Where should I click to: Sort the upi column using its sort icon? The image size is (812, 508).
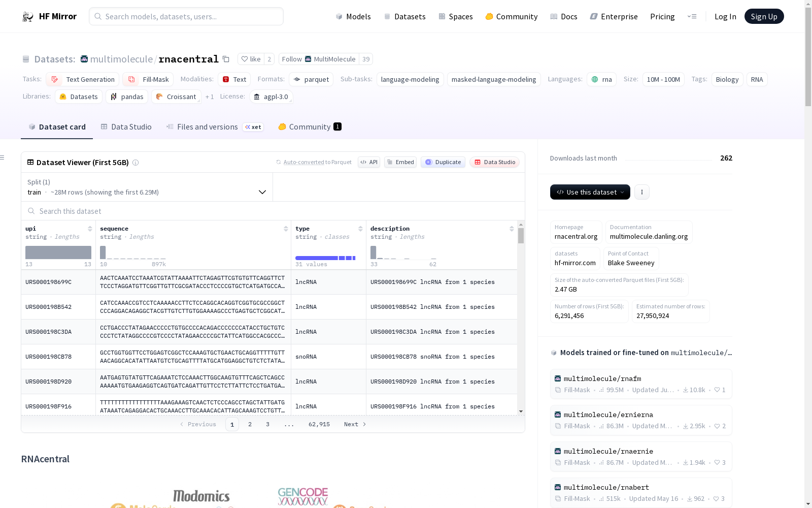click(90, 229)
